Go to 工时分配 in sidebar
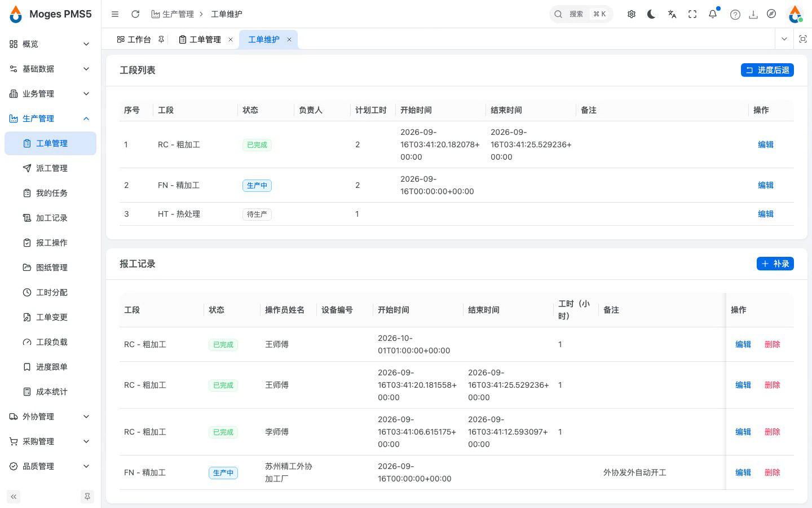Screen dimensions: 812x508 tap(50, 292)
